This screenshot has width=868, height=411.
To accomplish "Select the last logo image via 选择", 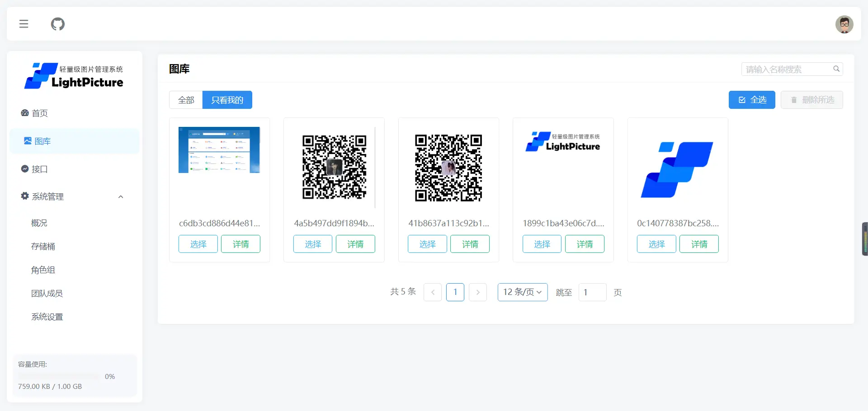I will click(x=656, y=244).
